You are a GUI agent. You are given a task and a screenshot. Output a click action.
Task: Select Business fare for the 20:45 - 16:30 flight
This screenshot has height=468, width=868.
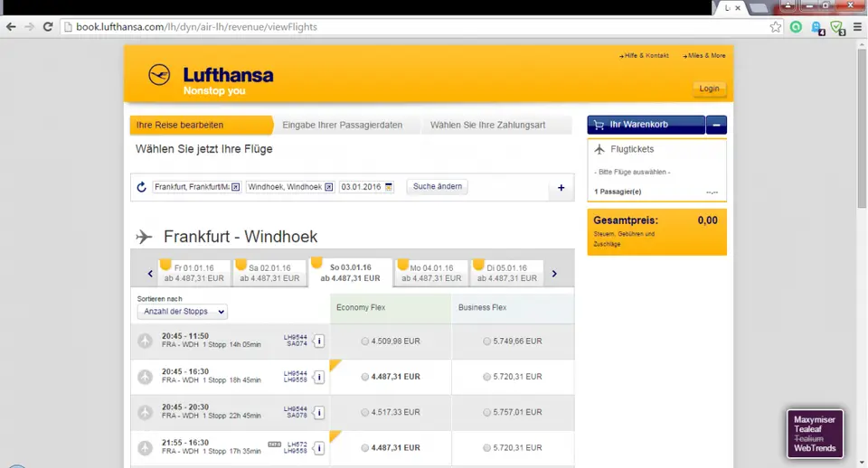click(x=486, y=377)
